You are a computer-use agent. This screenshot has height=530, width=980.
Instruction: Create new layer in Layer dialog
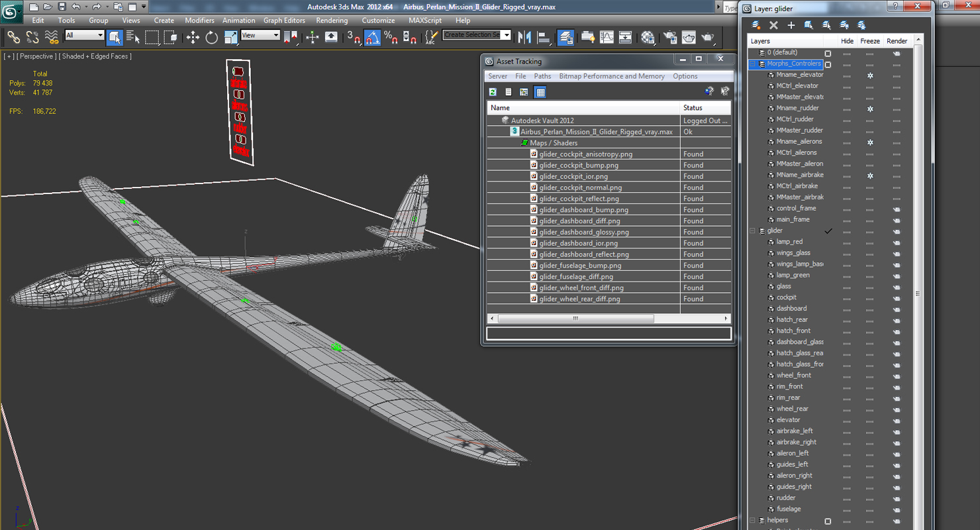pyautogui.click(x=756, y=25)
